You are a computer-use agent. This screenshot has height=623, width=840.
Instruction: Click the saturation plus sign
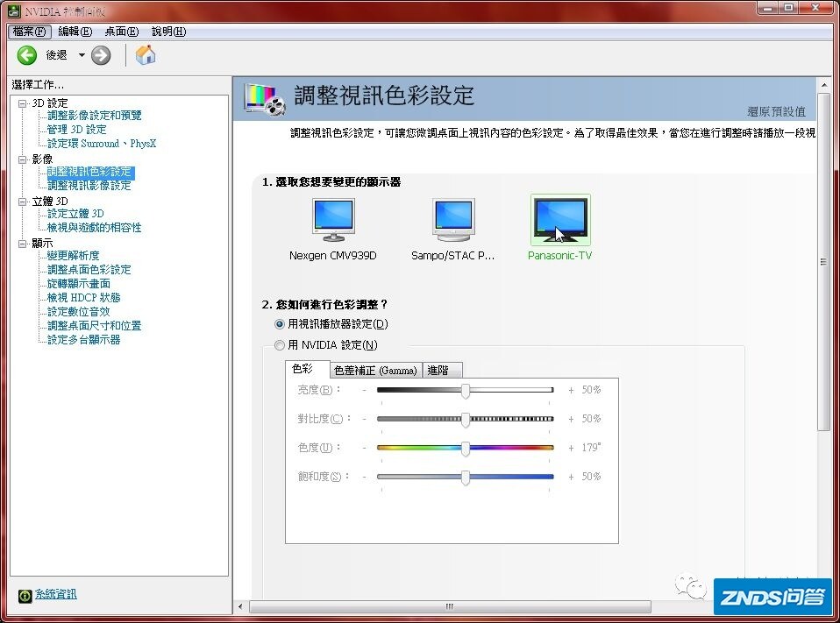(x=571, y=478)
